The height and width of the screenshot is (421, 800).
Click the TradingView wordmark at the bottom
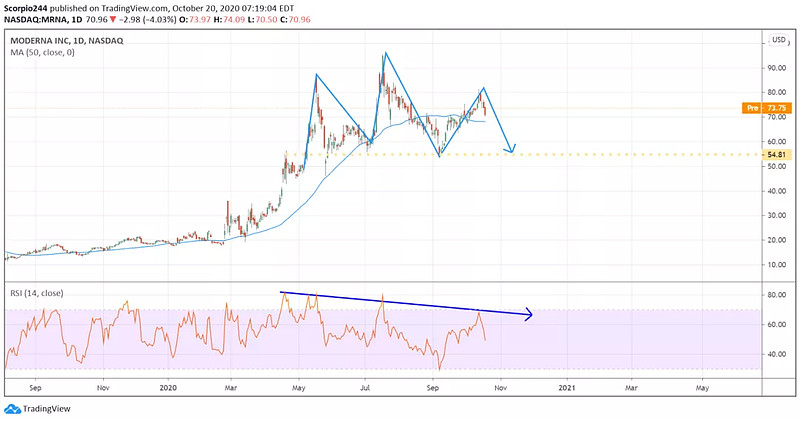tap(46, 409)
